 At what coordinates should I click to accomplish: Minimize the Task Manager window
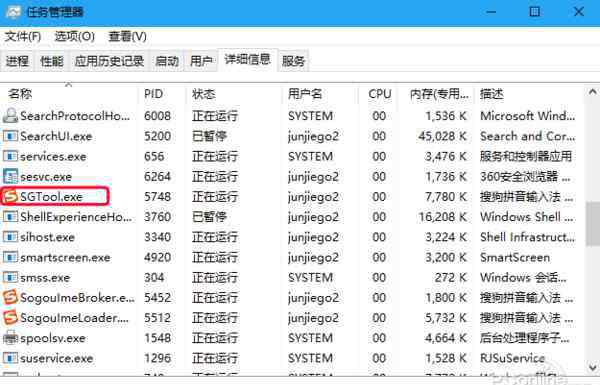click(x=491, y=11)
